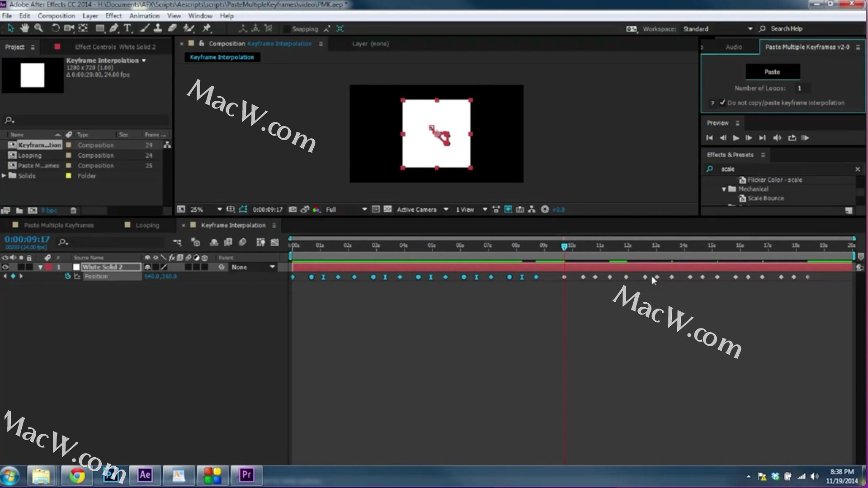The height and width of the screenshot is (488, 868).
Task: Select the Unified Camera tool
Action: click(x=69, y=28)
